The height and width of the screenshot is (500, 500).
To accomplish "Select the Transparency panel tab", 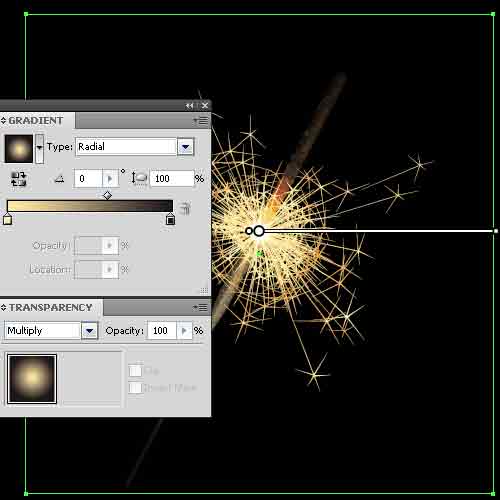I will [50, 307].
